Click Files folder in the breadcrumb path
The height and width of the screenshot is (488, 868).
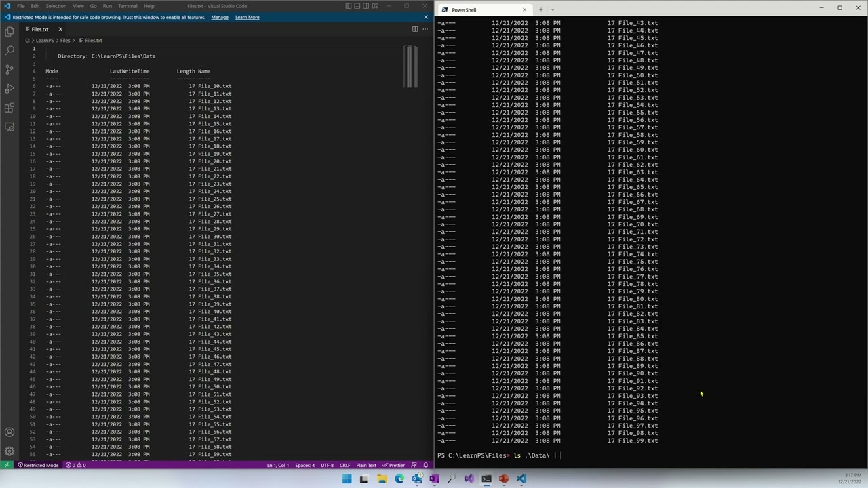[x=65, y=41]
